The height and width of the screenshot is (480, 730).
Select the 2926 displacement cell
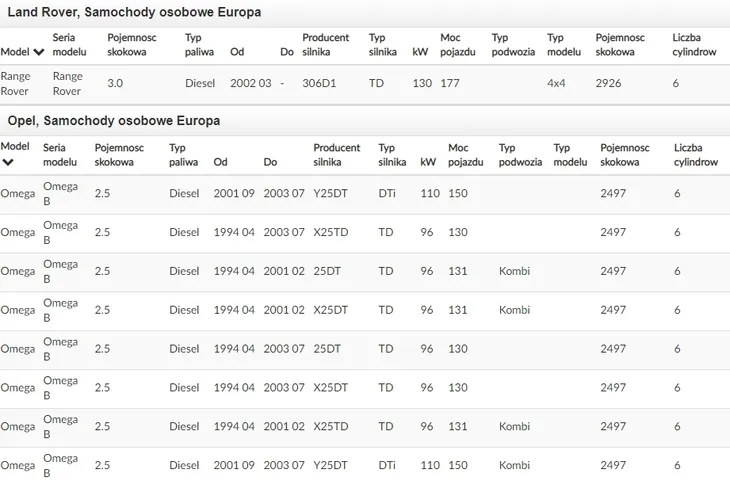point(608,83)
